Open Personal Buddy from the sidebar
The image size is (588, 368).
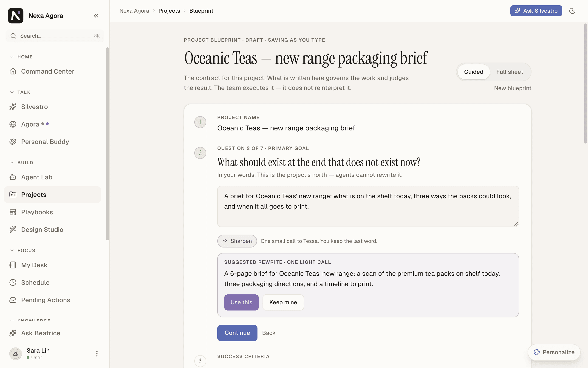(52, 142)
